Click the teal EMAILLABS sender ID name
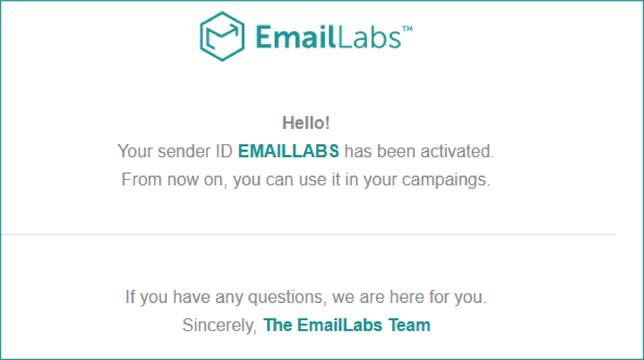The height and width of the screenshot is (360, 644). click(x=288, y=151)
